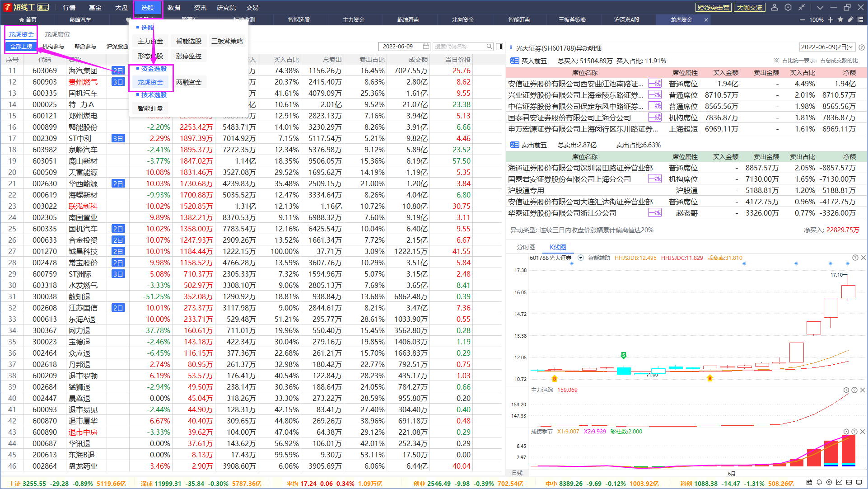Screen dimensions: 868x489
Task: Click the 大咖交流 button
Action: point(750,8)
